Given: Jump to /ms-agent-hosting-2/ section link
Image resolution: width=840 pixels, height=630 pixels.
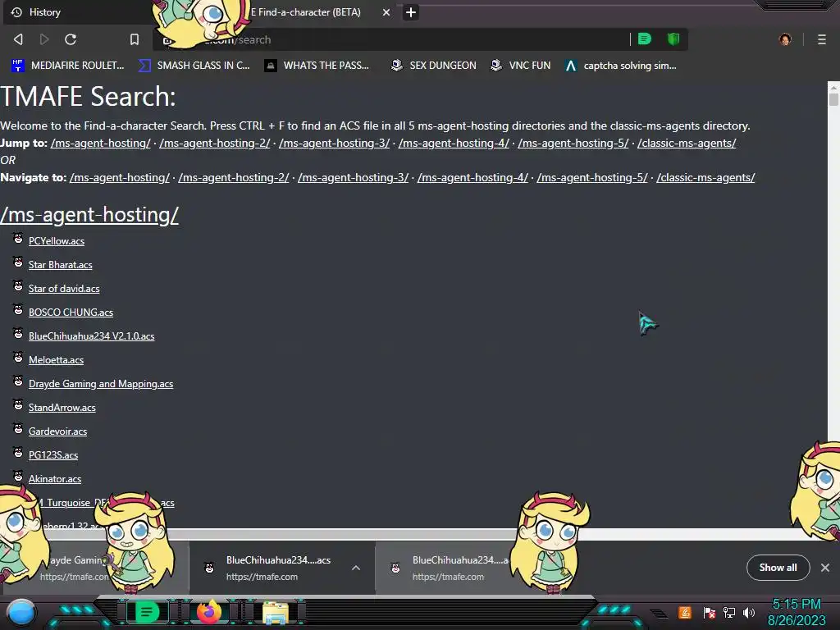Looking at the screenshot, I should (215, 143).
